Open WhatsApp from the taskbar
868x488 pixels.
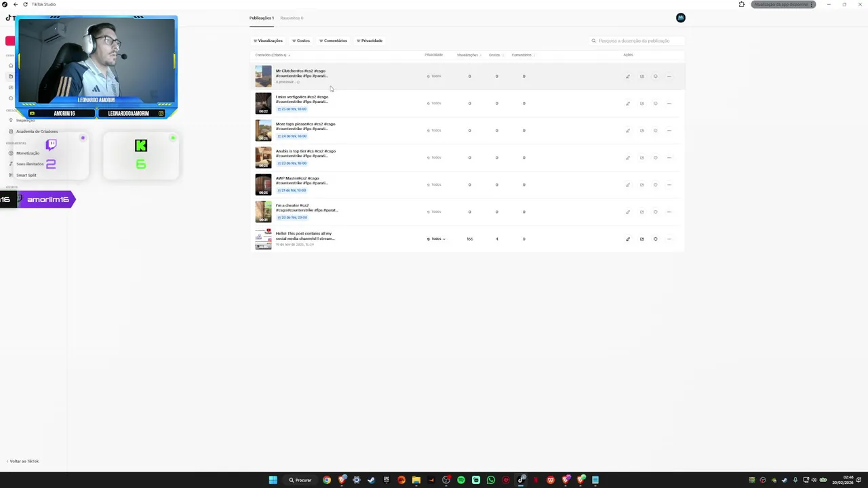point(491,480)
